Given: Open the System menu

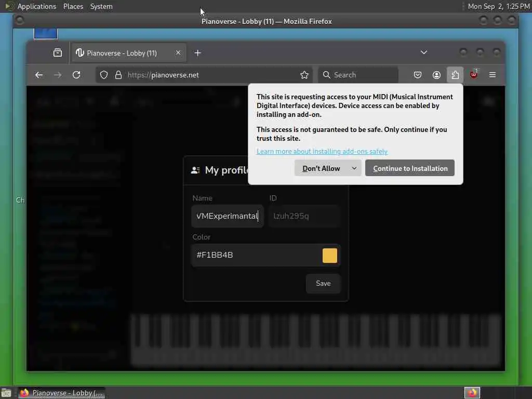Looking at the screenshot, I should [101, 6].
